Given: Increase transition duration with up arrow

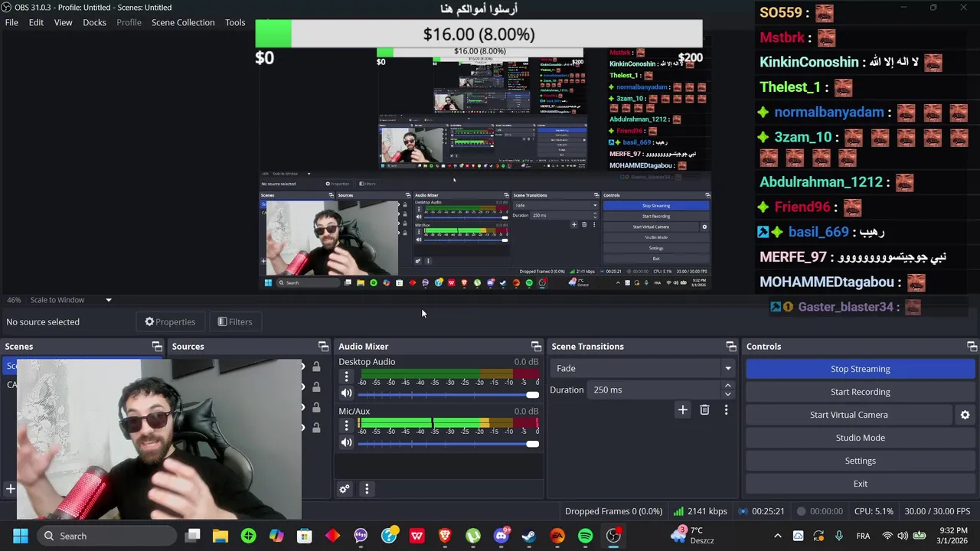Looking at the screenshot, I should (x=727, y=386).
